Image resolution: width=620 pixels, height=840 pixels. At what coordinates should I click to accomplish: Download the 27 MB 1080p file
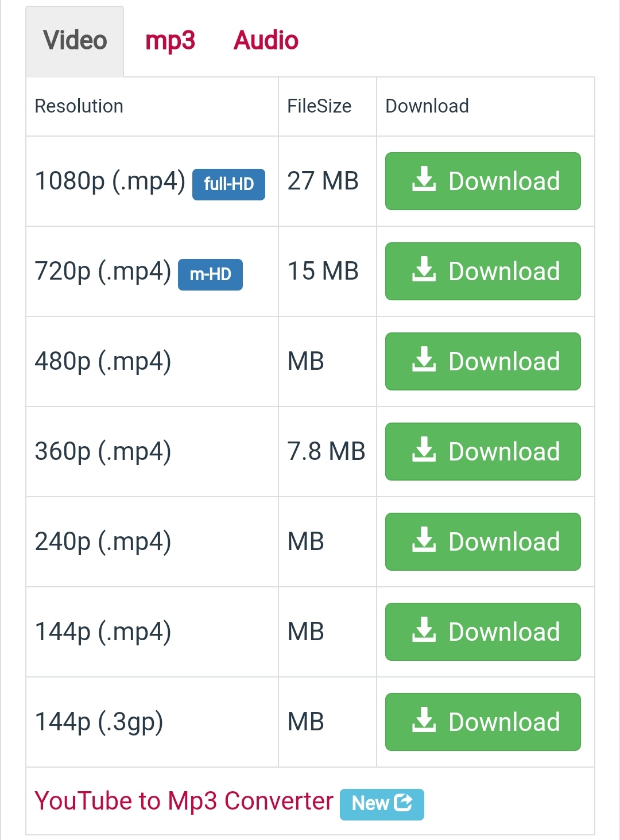483,181
